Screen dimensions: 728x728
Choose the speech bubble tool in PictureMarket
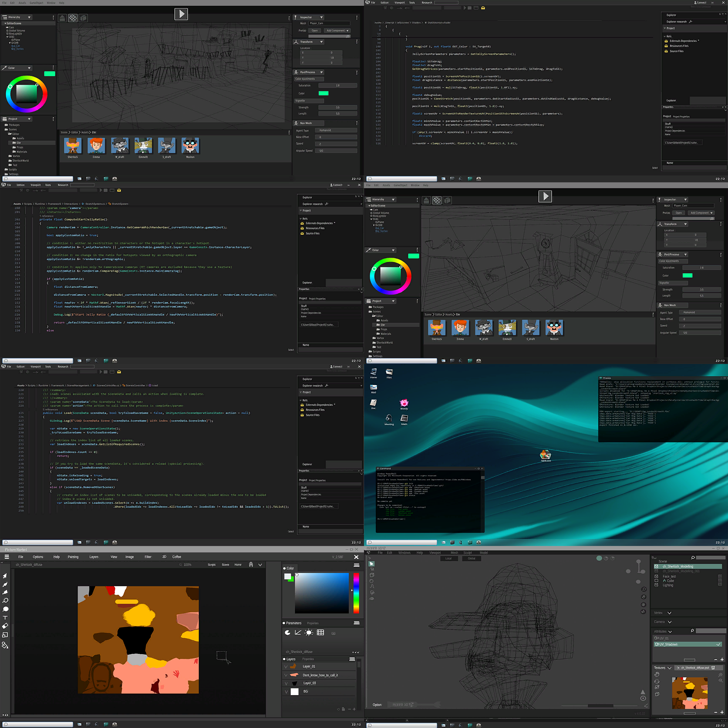[5, 609]
